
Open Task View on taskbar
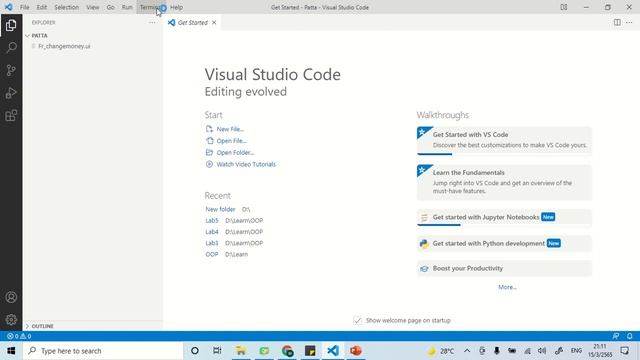coord(217,351)
